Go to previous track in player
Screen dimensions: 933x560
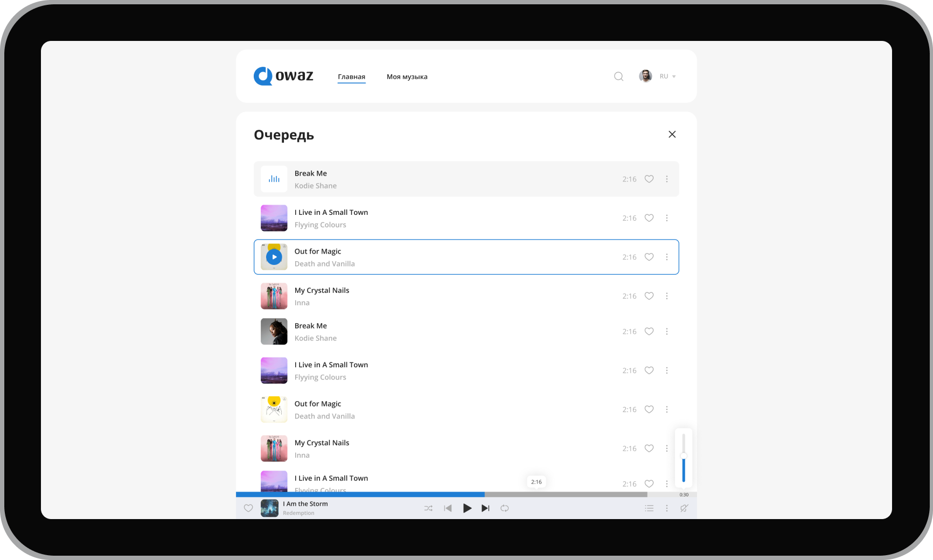click(448, 508)
